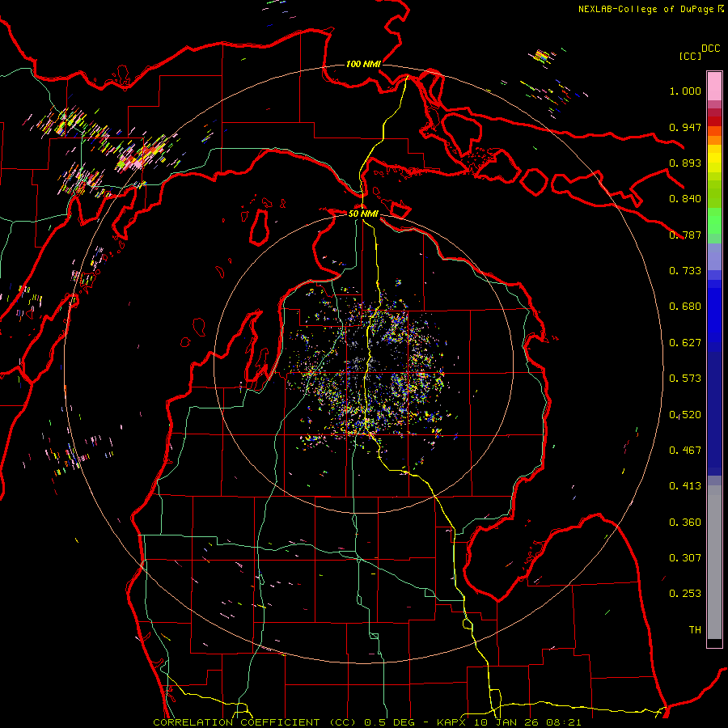Image resolution: width=728 pixels, height=728 pixels.
Task: Click the CORRELATION COEFFICIENT caption at bottom
Action: (x=366, y=722)
